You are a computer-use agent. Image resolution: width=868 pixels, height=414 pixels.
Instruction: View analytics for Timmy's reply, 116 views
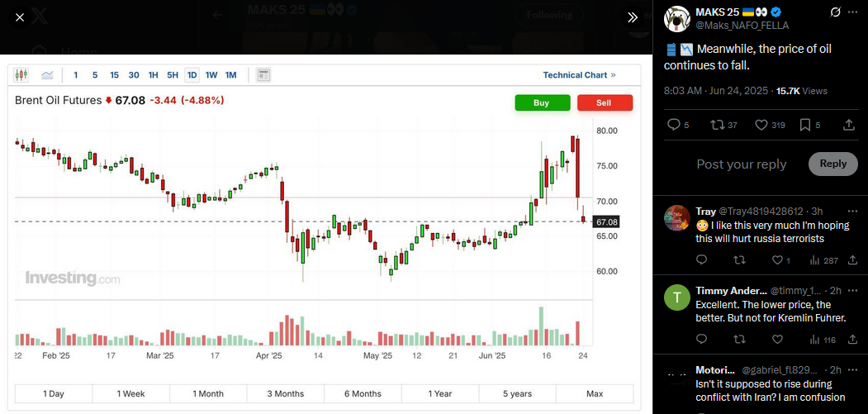point(823,339)
